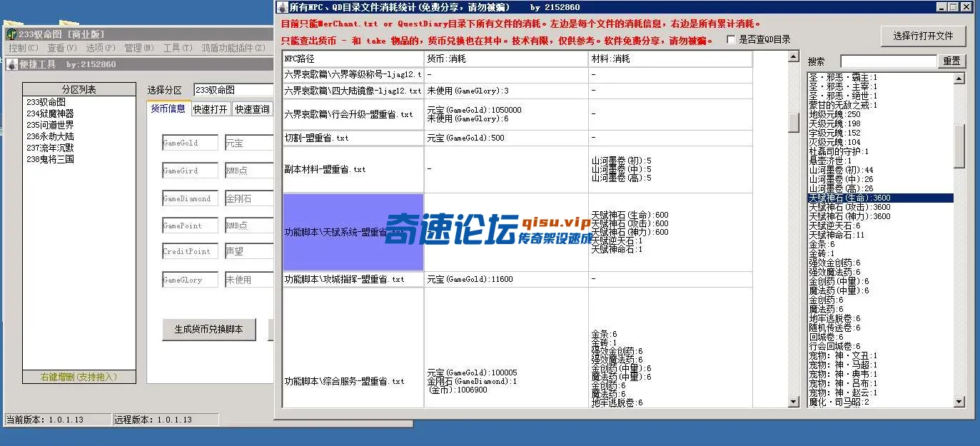The height and width of the screenshot is (446, 980).
Task: Click the GameGird field
Action: pyautogui.click(x=190, y=171)
